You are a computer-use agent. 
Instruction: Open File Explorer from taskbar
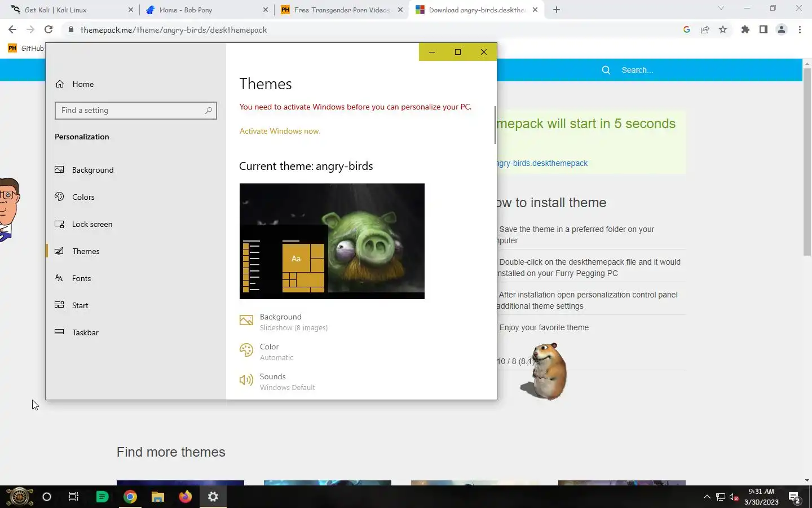point(157,497)
